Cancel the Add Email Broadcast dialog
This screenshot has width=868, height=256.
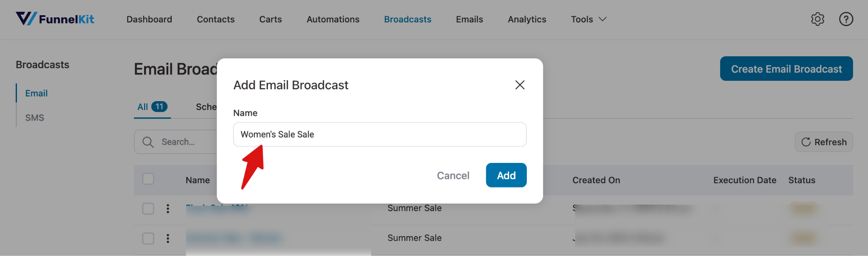(453, 175)
